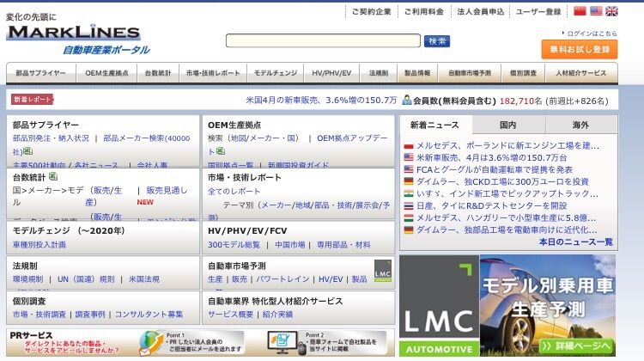The image size is (644, 361).
Task: Open the 紹介実績 link
Action: pyautogui.click(x=277, y=314)
